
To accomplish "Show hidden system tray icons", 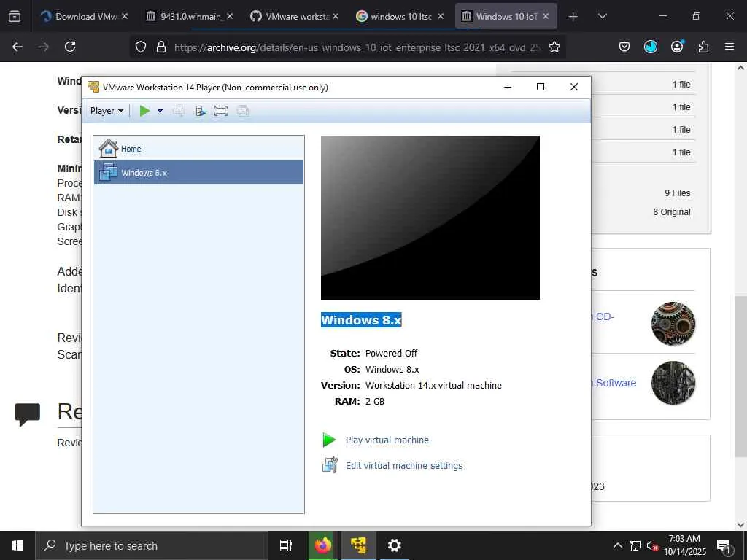I will 617,545.
